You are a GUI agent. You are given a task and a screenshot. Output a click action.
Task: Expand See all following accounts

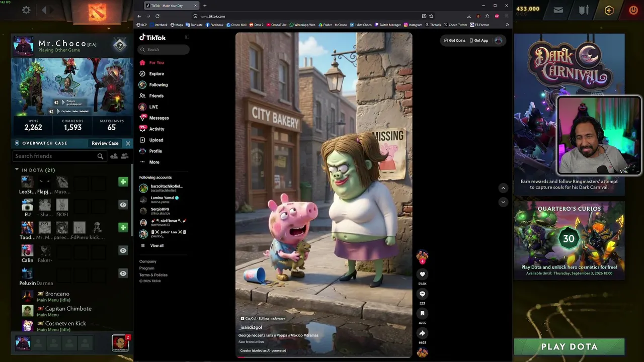[152, 246]
